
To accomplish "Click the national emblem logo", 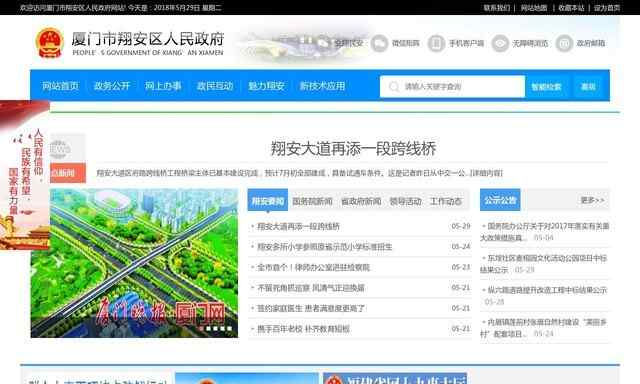I will (49, 42).
